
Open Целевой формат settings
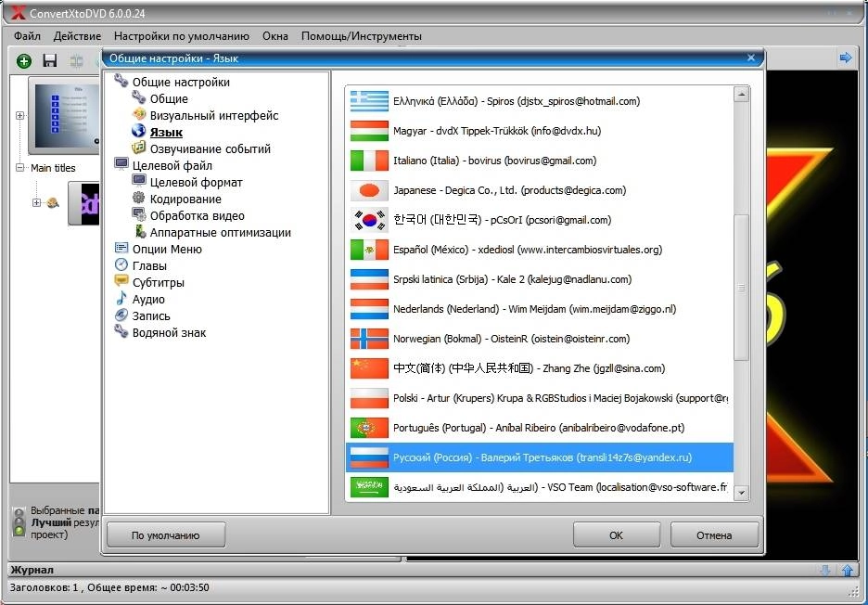(x=196, y=182)
